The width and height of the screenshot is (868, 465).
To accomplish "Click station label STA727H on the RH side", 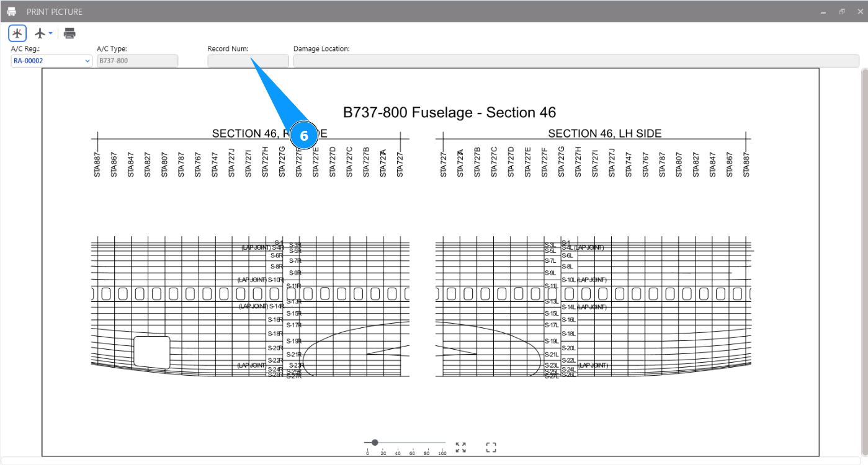I will pyautogui.click(x=265, y=162).
